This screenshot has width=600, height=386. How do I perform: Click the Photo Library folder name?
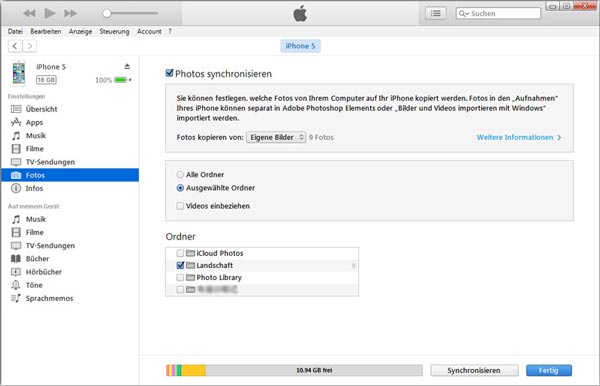pyautogui.click(x=219, y=277)
